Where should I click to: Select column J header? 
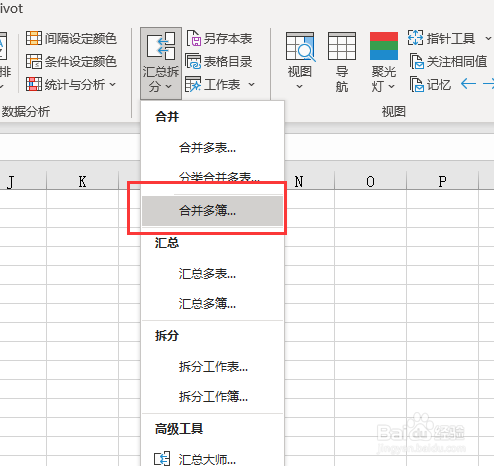(22, 181)
